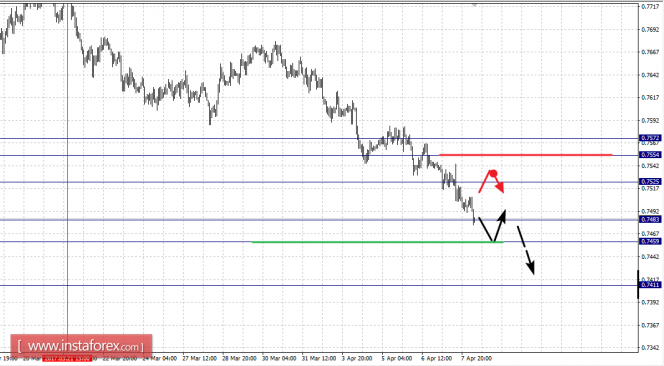Select the dashed black downward arrowhead

click(x=530, y=268)
